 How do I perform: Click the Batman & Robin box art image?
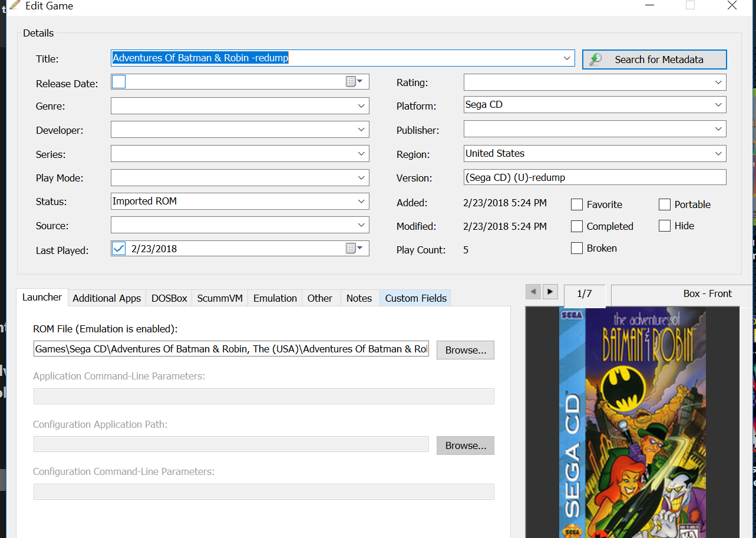tap(632, 422)
